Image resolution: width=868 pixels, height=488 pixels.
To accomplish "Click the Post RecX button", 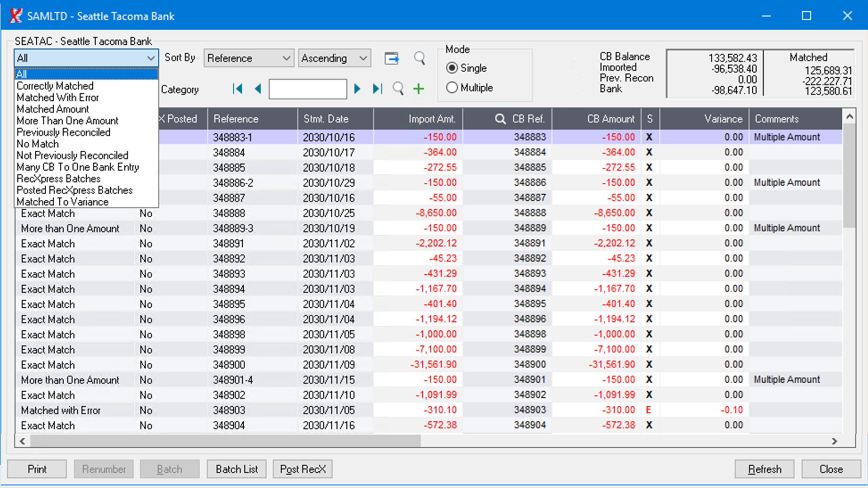I will [x=302, y=469].
